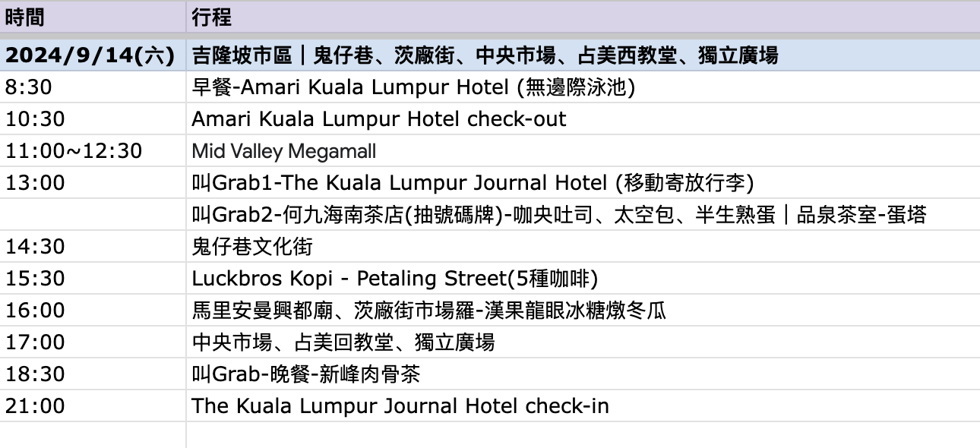
Task: Click the 10:30 time cell
Action: (x=93, y=119)
